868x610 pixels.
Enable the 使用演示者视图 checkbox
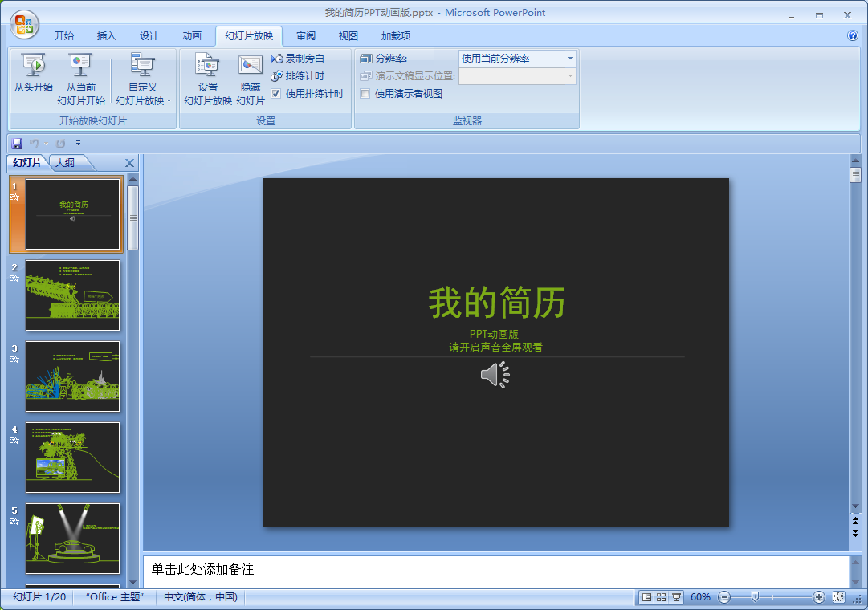coord(365,94)
